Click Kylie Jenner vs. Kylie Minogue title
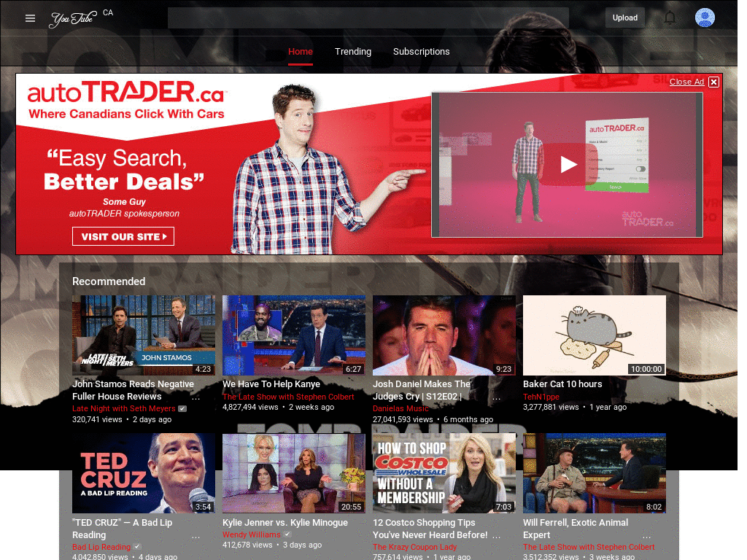 coord(285,522)
